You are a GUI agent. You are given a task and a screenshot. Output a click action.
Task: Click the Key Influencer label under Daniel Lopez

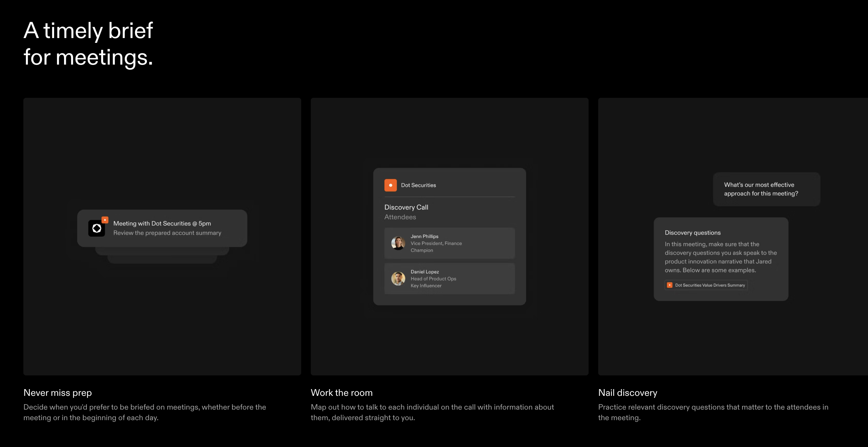pyautogui.click(x=426, y=286)
